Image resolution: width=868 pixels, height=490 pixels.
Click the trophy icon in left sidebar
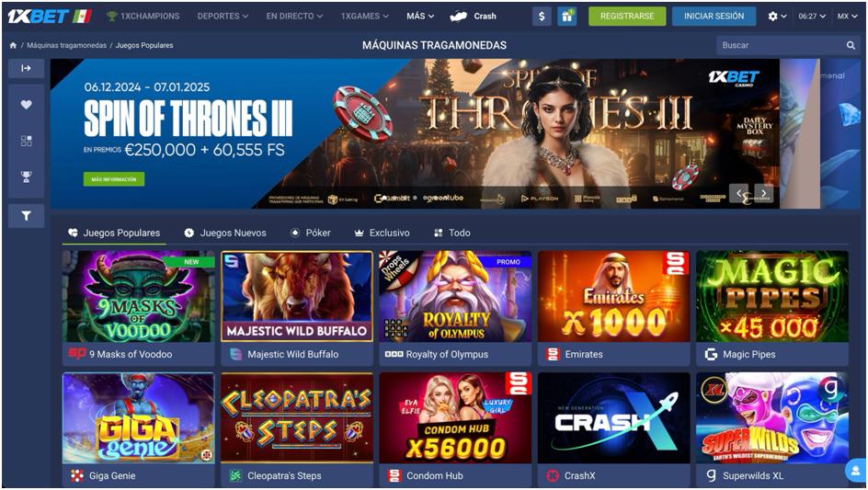coord(26,177)
